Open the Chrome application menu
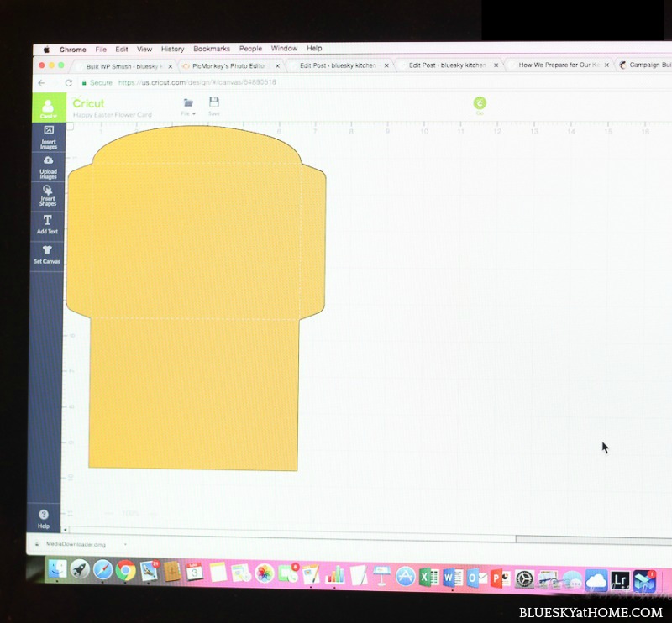Image resolution: width=672 pixels, height=623 pixels. point(73,50)
